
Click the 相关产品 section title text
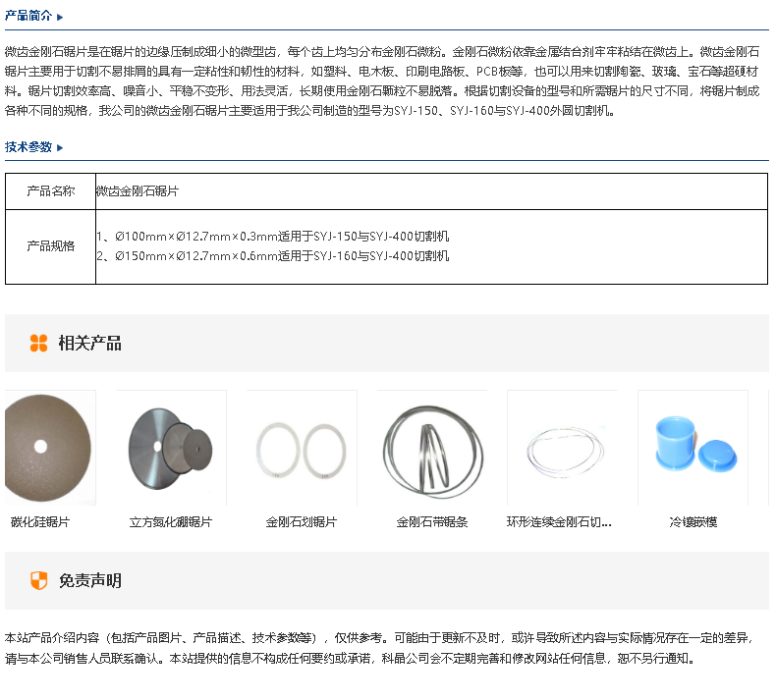click(89, 343)
